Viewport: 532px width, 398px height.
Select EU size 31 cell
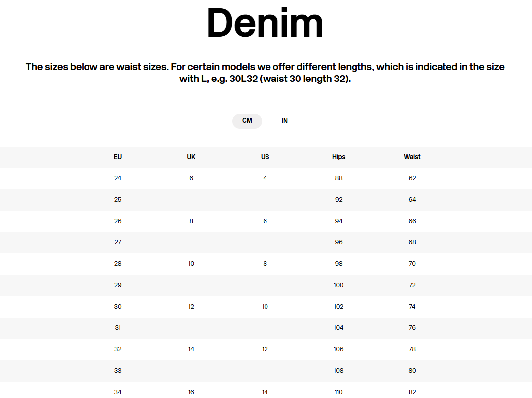coord(118,327)
